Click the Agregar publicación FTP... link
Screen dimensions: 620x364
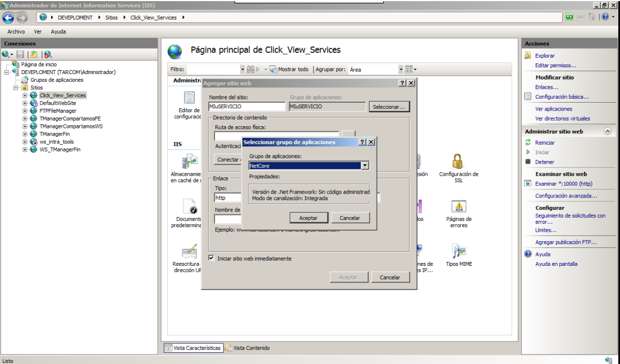[566, 242]
